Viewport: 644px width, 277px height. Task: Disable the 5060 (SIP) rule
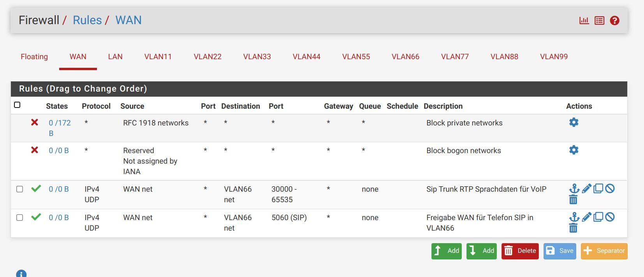click(610, 217)
